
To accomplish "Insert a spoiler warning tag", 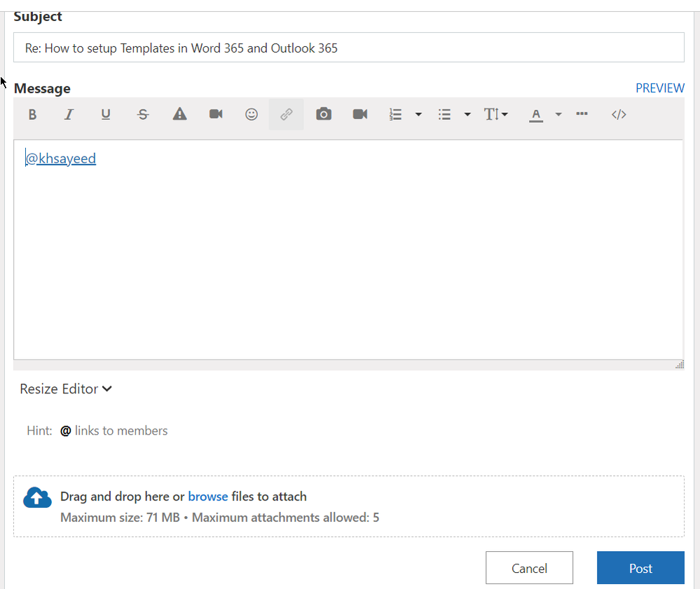I will 180,114.
